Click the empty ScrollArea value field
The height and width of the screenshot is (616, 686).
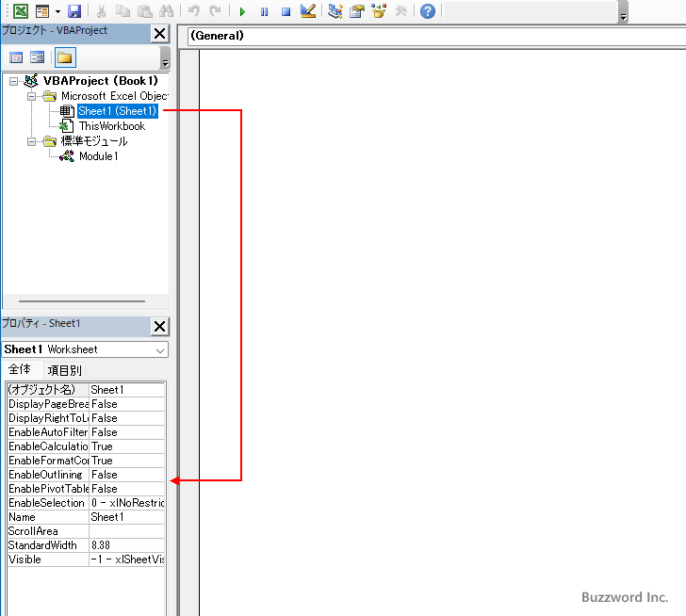(127, 531)
